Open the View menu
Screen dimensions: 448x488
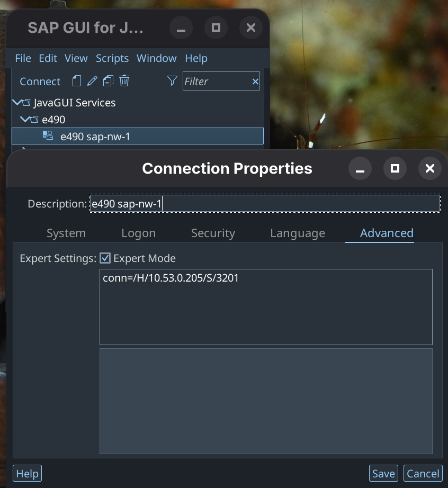(x=76, y=58)
